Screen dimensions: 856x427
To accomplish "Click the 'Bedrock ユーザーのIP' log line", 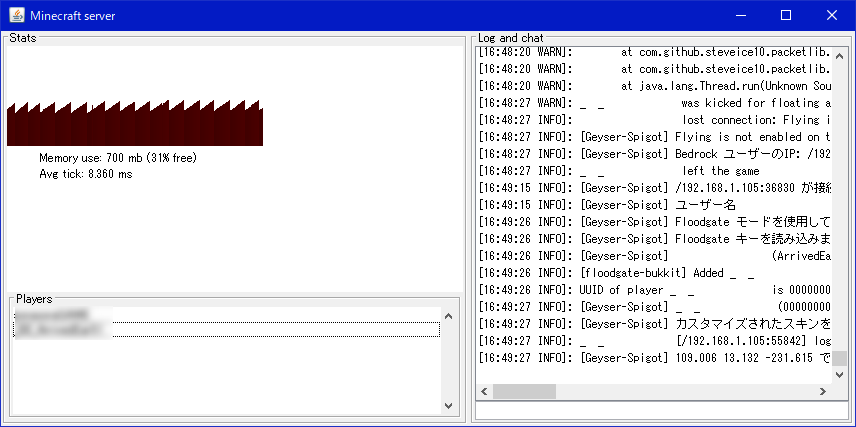I will pos(655,154).
